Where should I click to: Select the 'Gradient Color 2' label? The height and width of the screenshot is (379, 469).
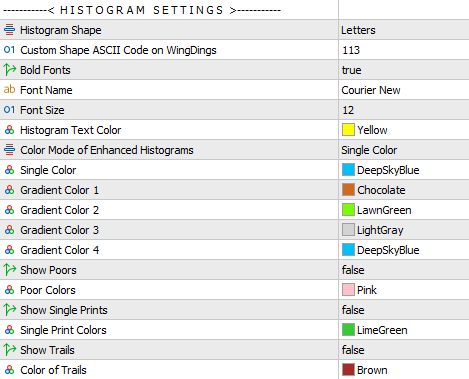click(60, 210)
